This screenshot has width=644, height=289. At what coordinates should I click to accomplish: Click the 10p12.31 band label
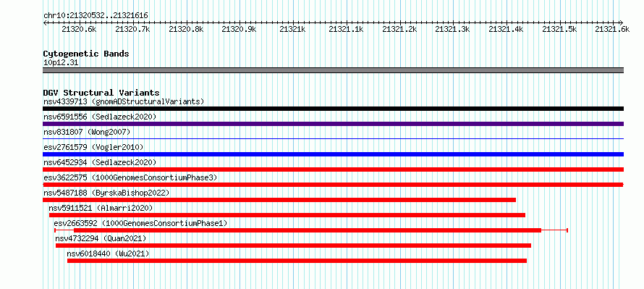click(x=61, y=63)
